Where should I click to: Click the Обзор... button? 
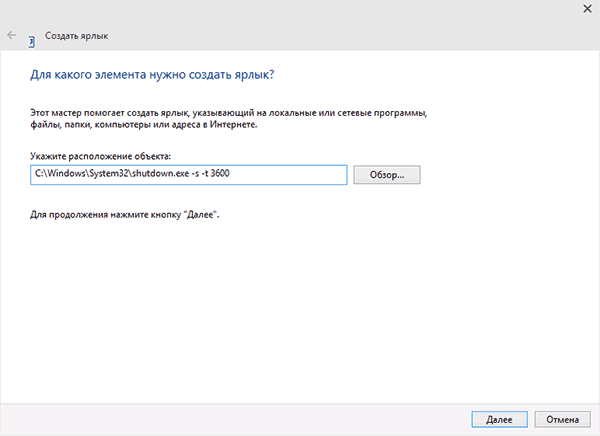click(x=385, y=175)
